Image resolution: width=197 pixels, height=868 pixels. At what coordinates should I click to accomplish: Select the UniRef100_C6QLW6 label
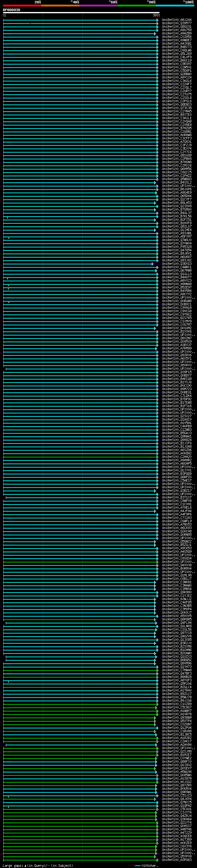point(177,50)
